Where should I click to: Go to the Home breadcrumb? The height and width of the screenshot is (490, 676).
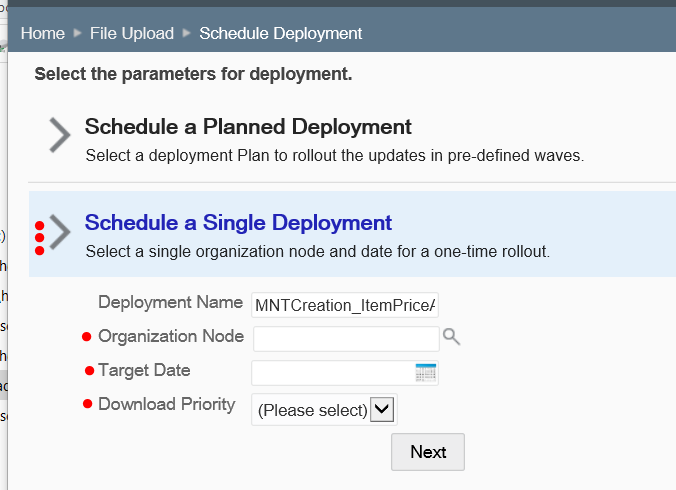[x=43, y=33]
